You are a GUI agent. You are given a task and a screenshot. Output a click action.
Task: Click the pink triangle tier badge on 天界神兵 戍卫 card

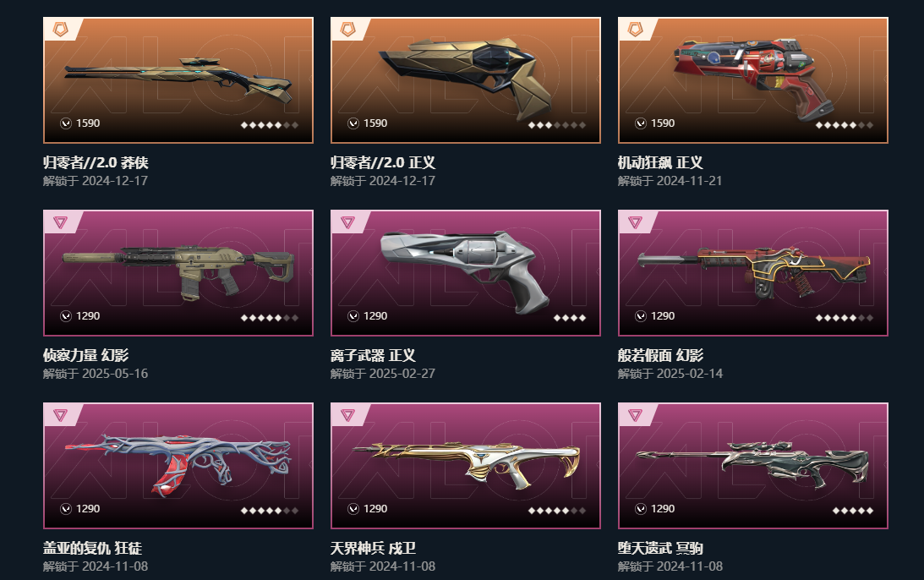(x=347, y=415)
